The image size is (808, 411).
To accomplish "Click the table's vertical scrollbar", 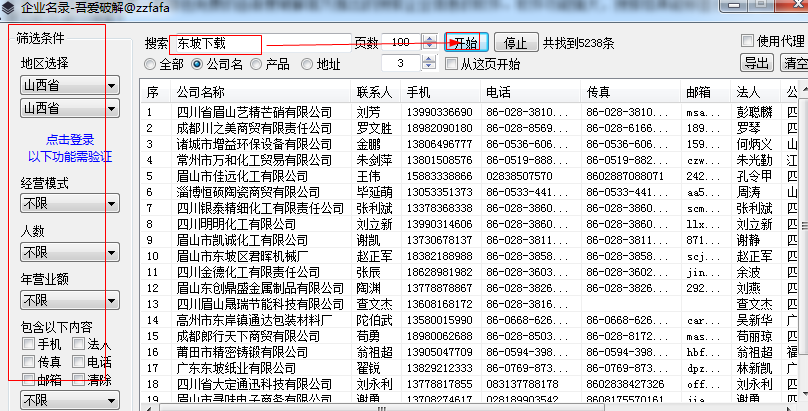I will (x=803, y=227).
